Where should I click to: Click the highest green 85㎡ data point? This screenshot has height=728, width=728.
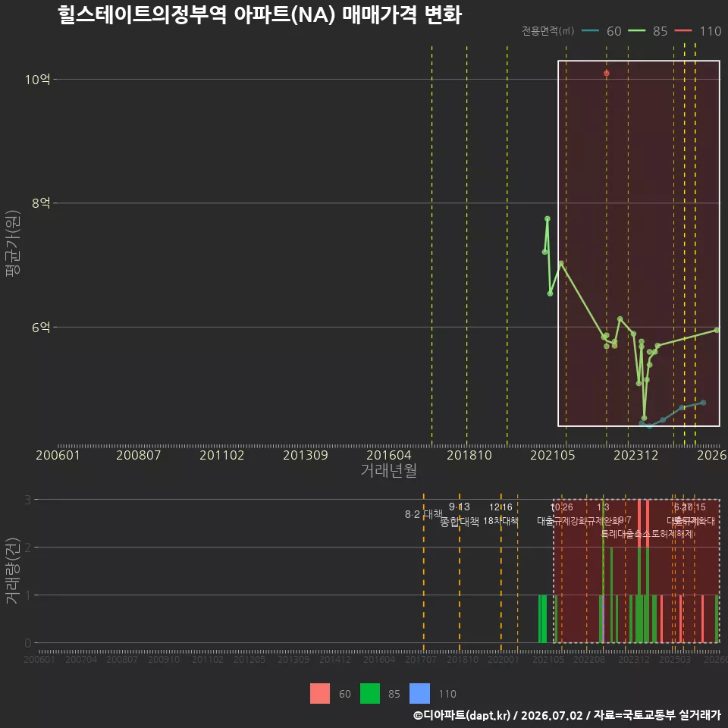[548, 218]
